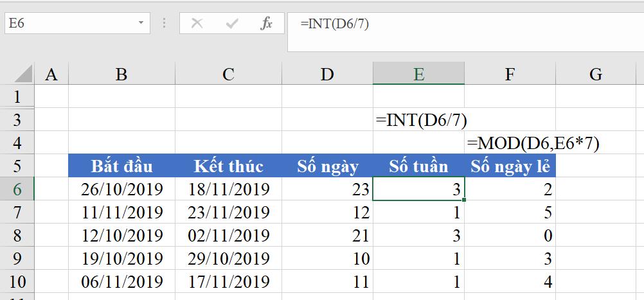Select row 10 header

point(17,281)
